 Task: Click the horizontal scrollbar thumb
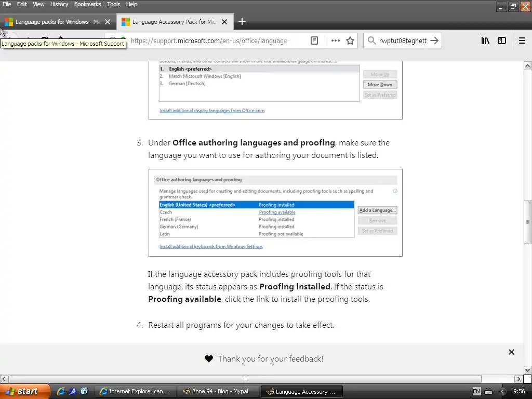click(x=245, y=379)
